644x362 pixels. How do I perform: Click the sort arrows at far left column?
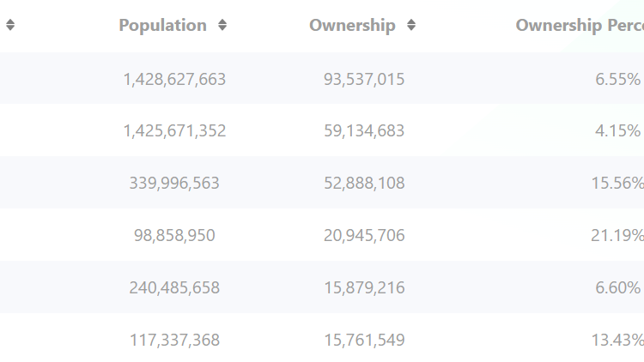point(10,26)
